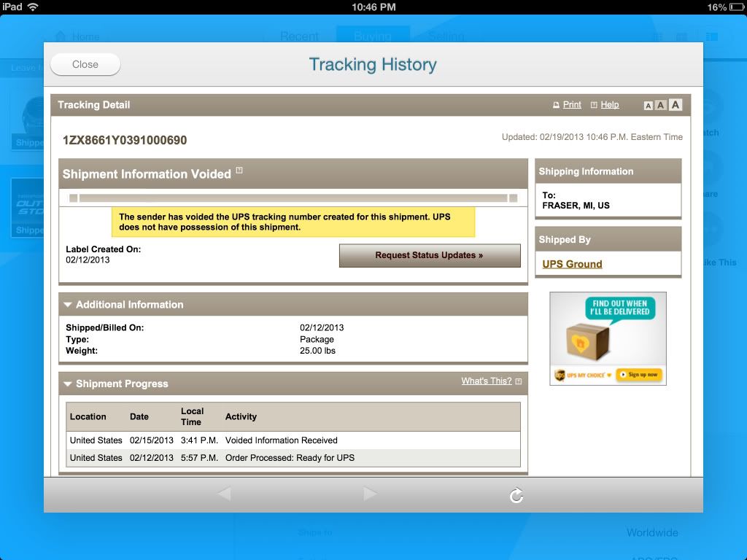Image resolution: width=747 pixels, height=560 pixels.
Task: Reload the tracking page
Action: [x=516, y=495]
